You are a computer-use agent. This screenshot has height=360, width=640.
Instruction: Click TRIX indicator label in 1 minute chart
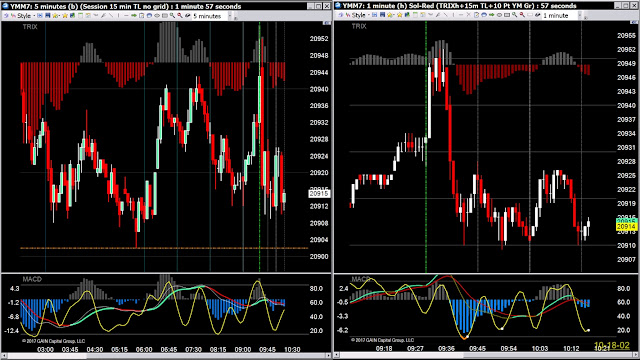pyautogui.click(x=359, y=26)
